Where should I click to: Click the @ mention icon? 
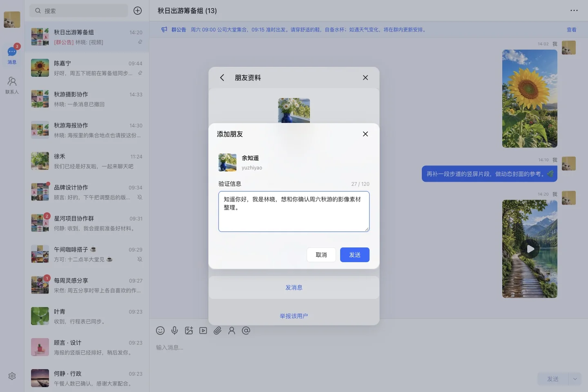pos(246,331)
